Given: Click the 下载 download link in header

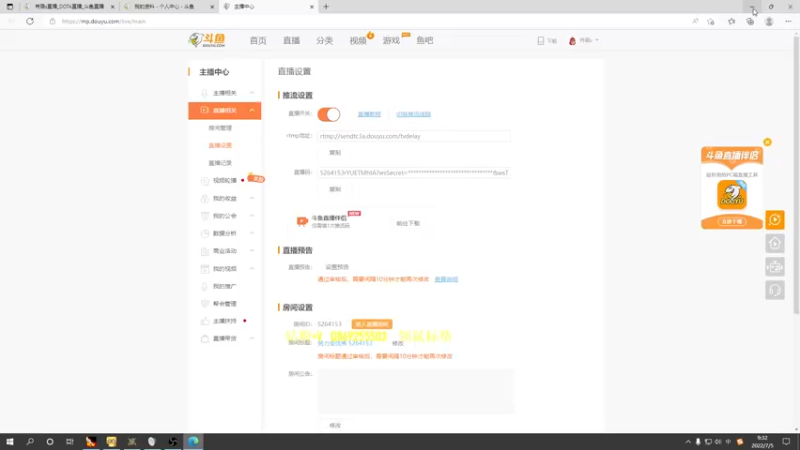Looking at the screenshot, I should 547,40.
